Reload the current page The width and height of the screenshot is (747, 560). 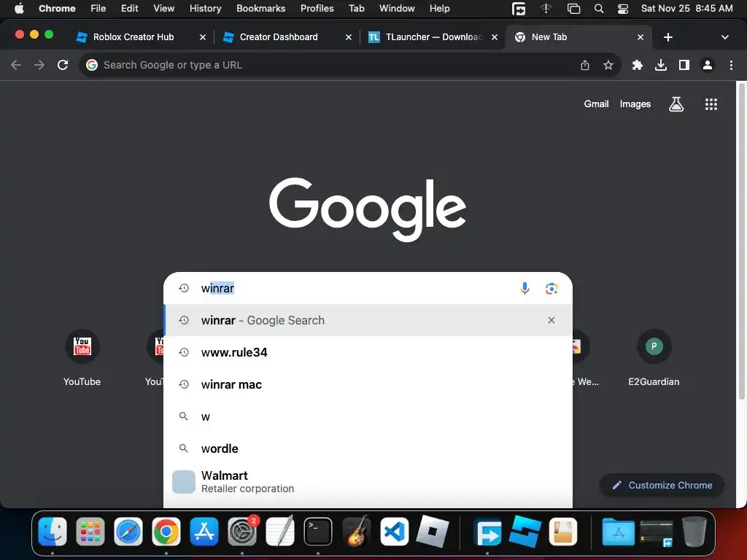[63, 65]
